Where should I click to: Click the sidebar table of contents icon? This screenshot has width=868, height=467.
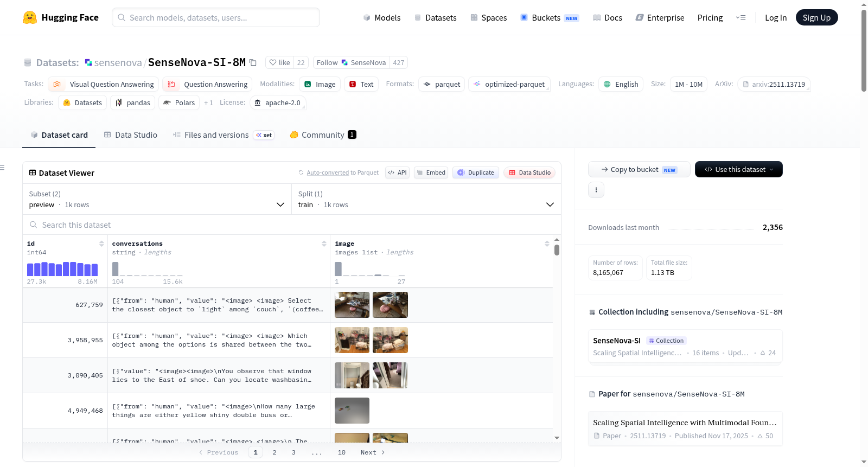coord(2,168)
